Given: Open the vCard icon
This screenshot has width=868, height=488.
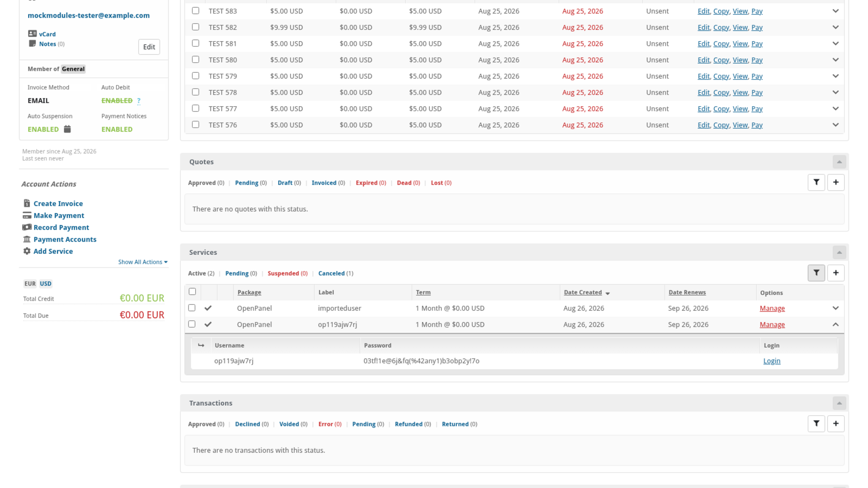Looking at the screenshot, I should 32,33.
